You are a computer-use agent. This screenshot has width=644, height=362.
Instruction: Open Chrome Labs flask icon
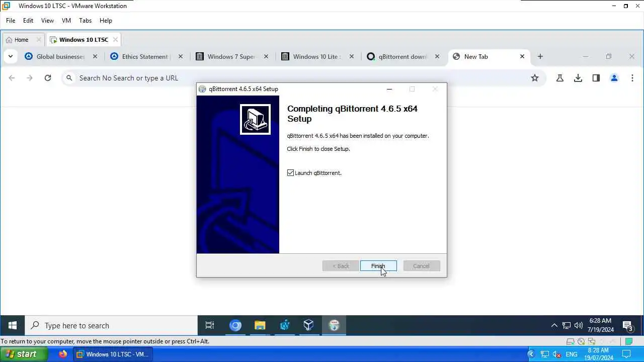pyautogui.click(x=560, y=78)
